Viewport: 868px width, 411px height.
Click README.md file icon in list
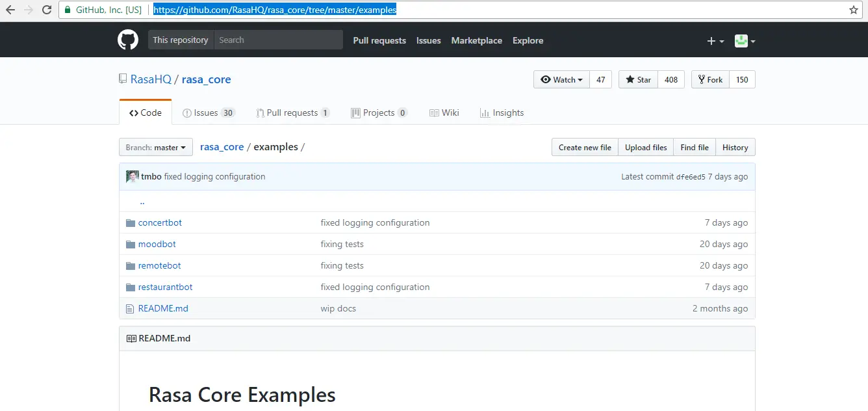coord(130,308)
